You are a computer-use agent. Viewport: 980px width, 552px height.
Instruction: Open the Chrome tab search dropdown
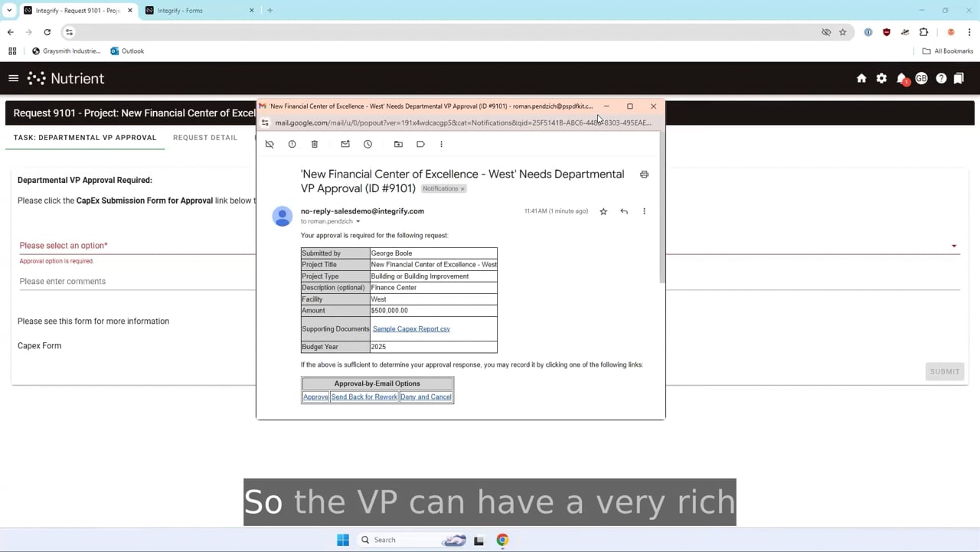(9, 11)
